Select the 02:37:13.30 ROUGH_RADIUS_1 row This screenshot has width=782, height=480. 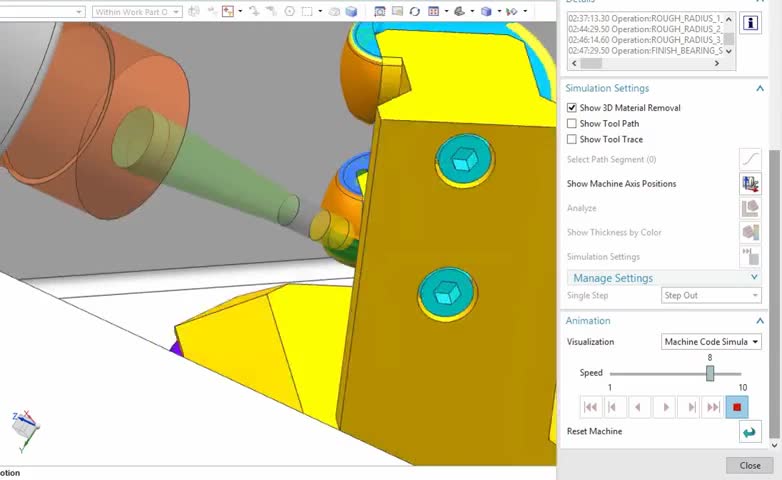point(645,18)
